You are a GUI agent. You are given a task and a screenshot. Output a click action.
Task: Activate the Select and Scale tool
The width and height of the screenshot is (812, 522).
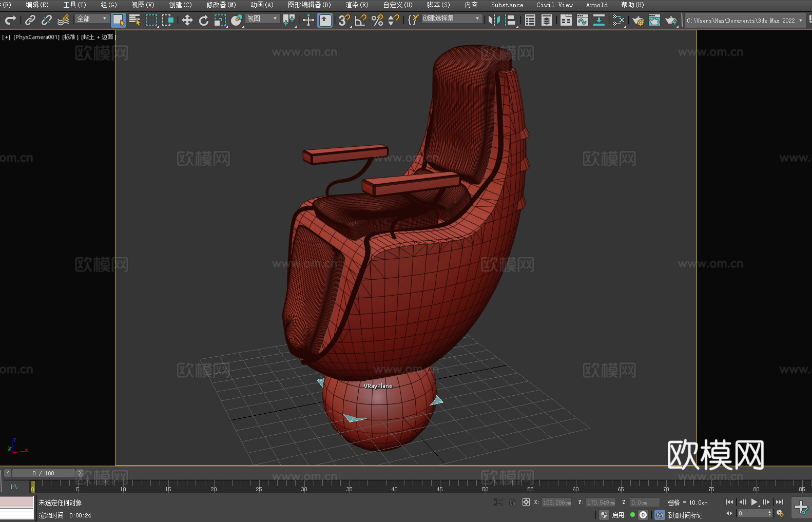[x=220, y=20]
